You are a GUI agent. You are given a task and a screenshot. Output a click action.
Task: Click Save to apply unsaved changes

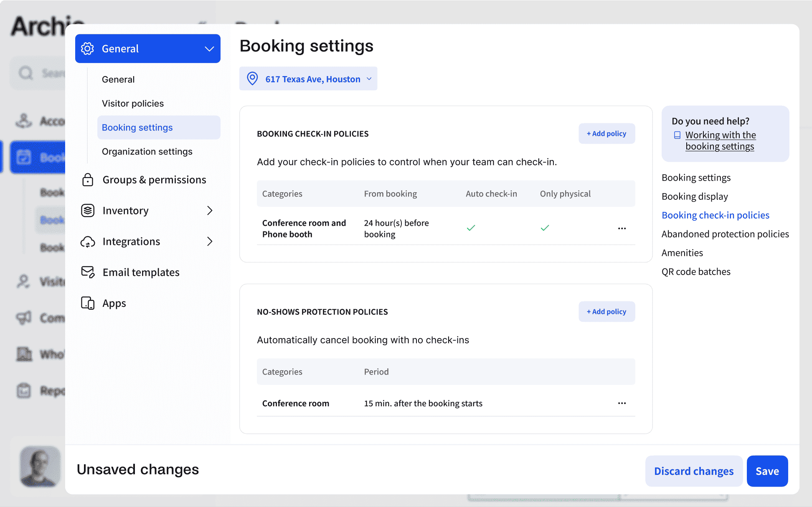767,471
